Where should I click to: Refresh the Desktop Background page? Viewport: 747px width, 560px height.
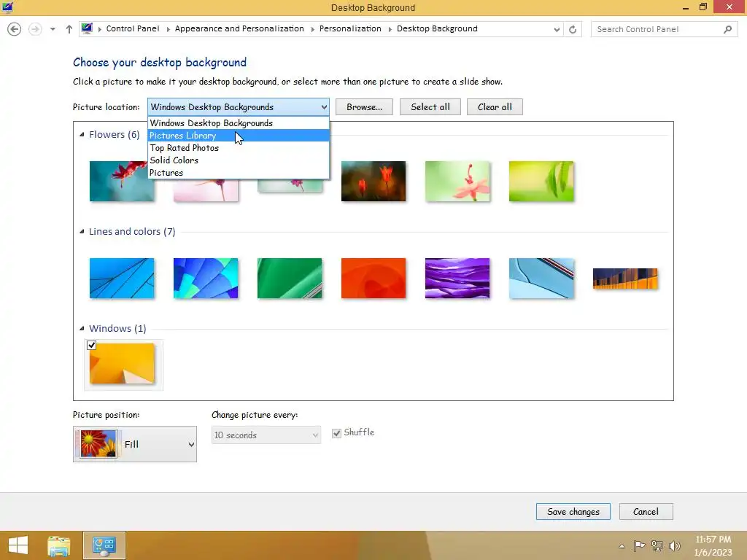[x=573, y=29]
